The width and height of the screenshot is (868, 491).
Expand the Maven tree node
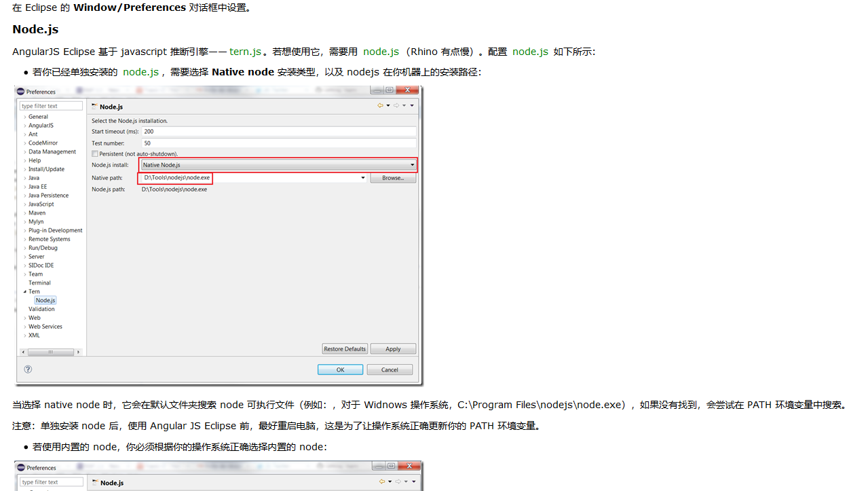tap(25, 213)
